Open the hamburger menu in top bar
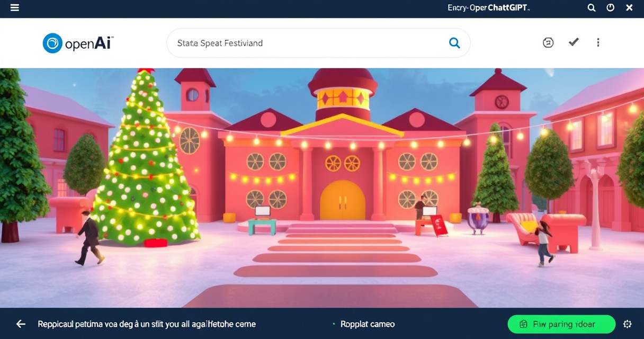This screenshot has width=644, height=339. point(15,8)
